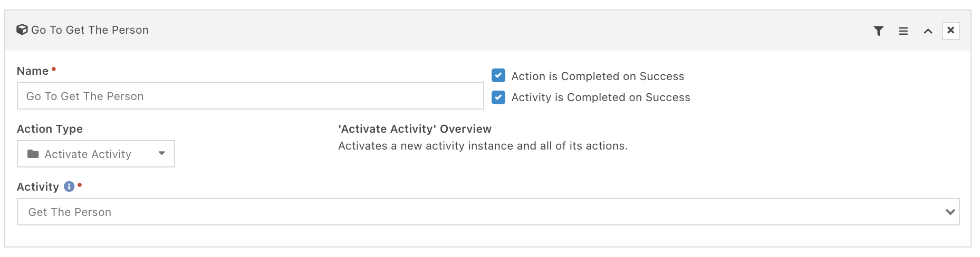Click the Name field label
980x257 pixels.
click(33, 71)
